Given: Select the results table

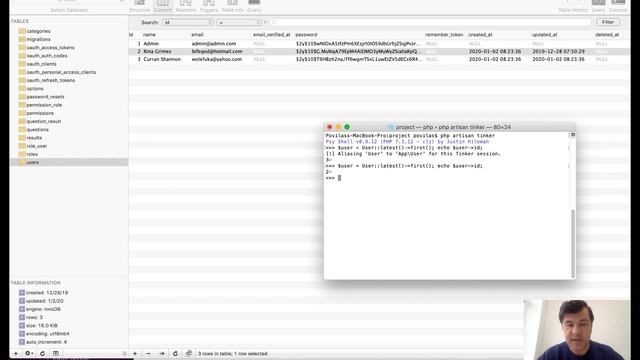Looking at the screenshot, I should pos(34,138).
